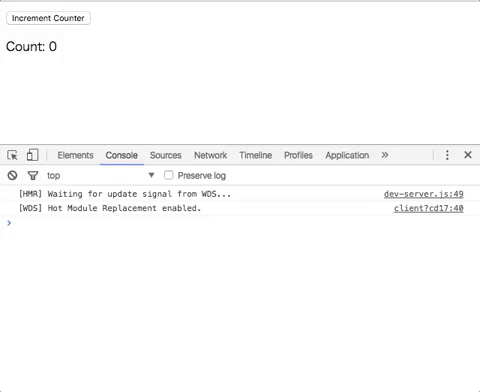This screenshot has width=480, height=392.
Task: Select the inspect element picker icon
Action: point(12,155)
